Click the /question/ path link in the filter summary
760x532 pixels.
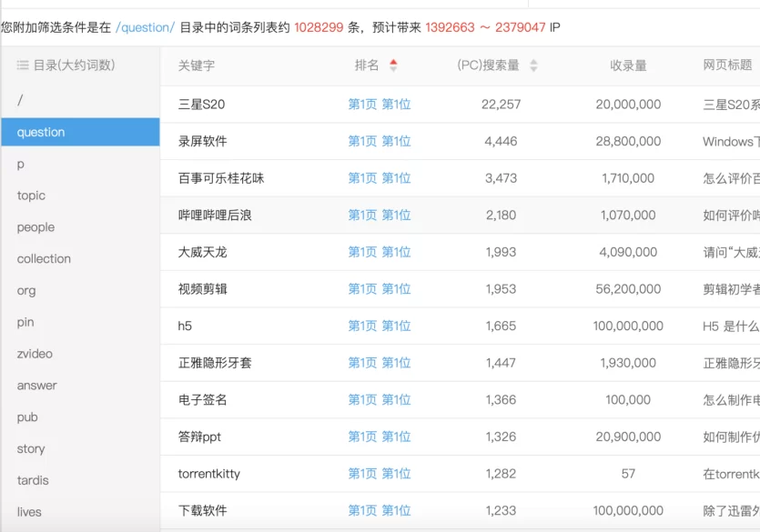pyautogui.click(x=145, y=27)
